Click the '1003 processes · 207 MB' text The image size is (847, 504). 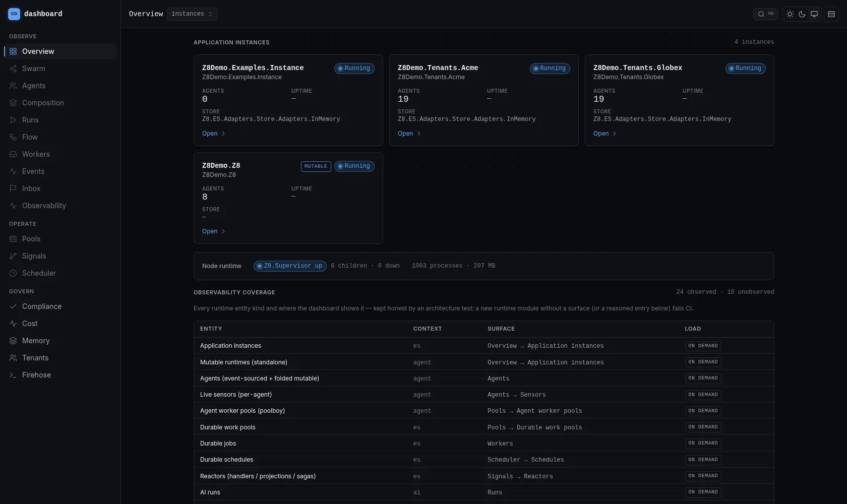click(x=453, y=266)
